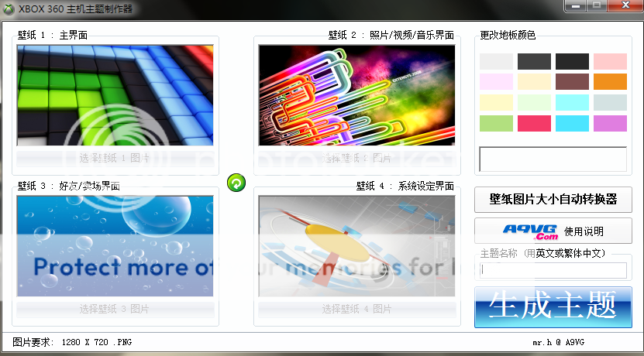Select the wallpaper 1 main interface preview
Image resolution: width=644 pixels, height=356 pixels.
pos(115,95)
